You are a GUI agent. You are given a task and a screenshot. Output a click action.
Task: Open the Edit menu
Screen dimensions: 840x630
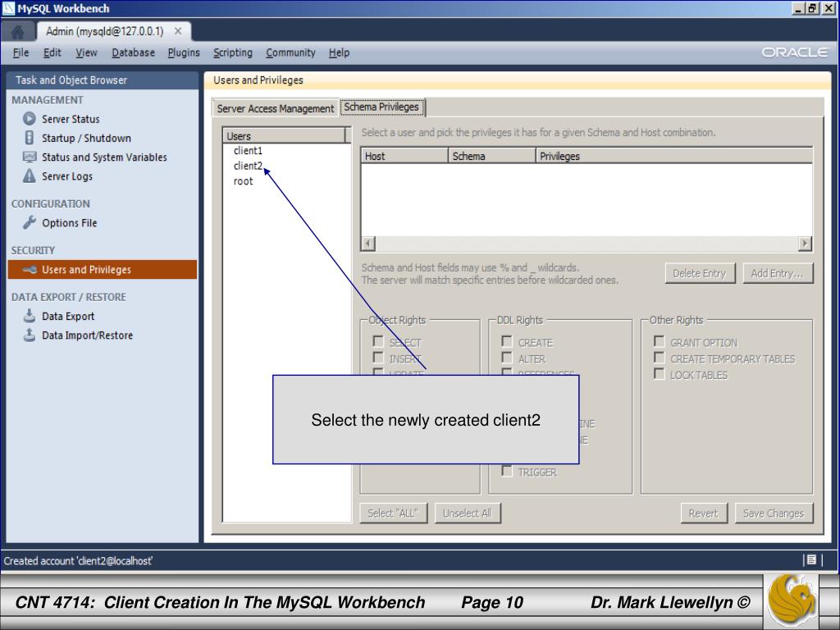[x=52, y=52]
